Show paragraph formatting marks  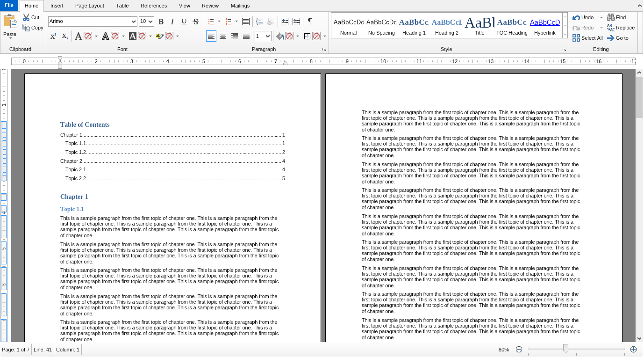pos(309,22)
